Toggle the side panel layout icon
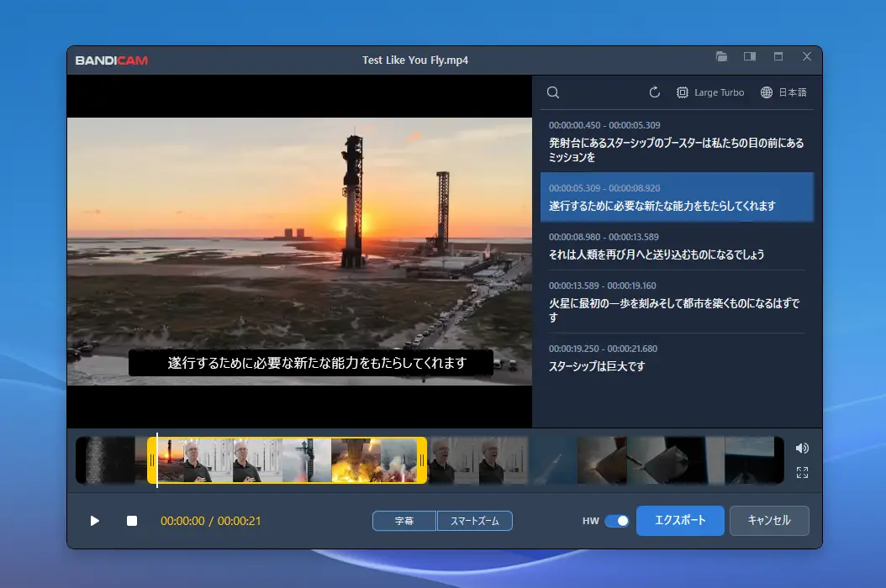This screenshot has height=588, width=886. 750,56
